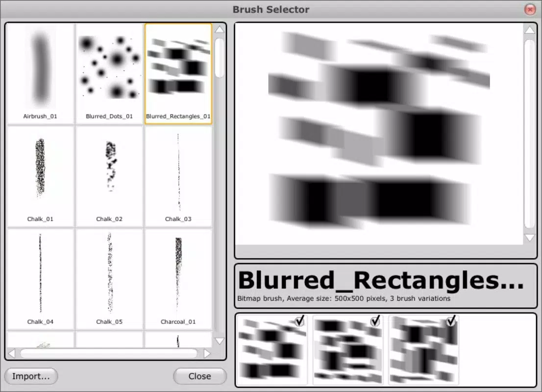Click the large brush preview image

tap(379, 134)
